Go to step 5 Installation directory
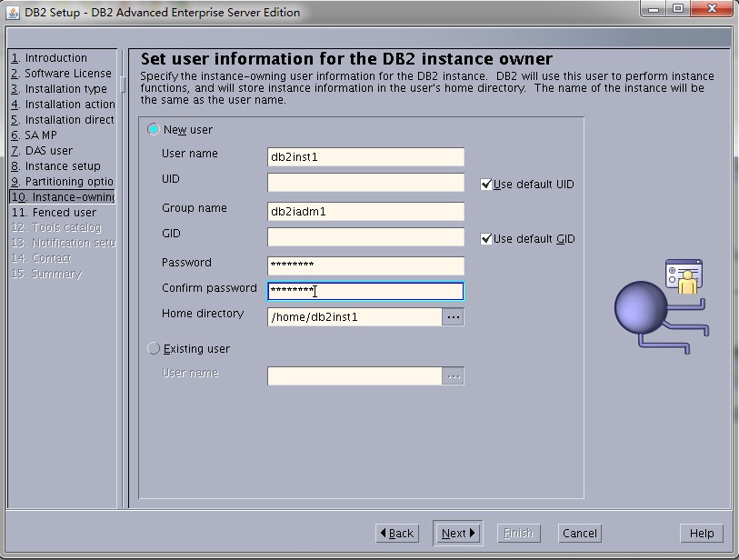This screenshot has height=560, width=739. coord(62,120)
